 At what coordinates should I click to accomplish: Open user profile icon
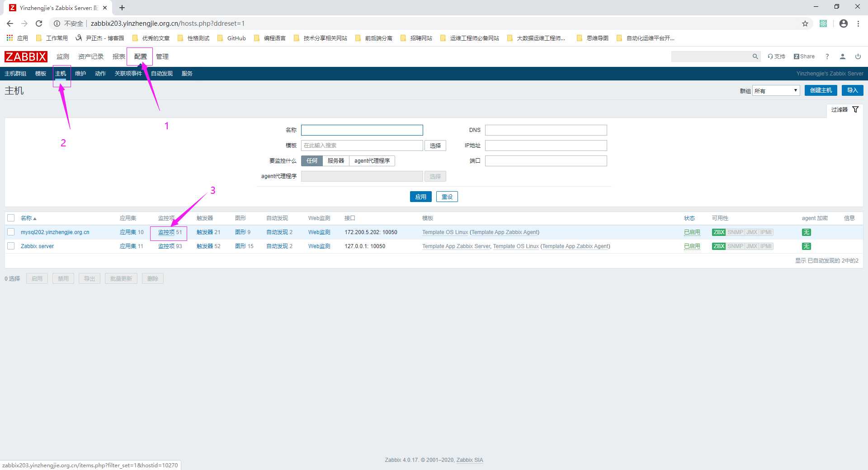click(843, 56)
